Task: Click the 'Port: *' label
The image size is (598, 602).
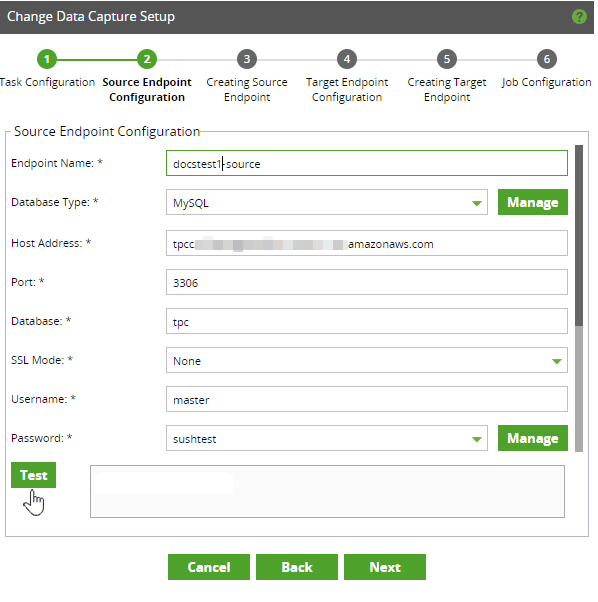Action: coord(28,282)
